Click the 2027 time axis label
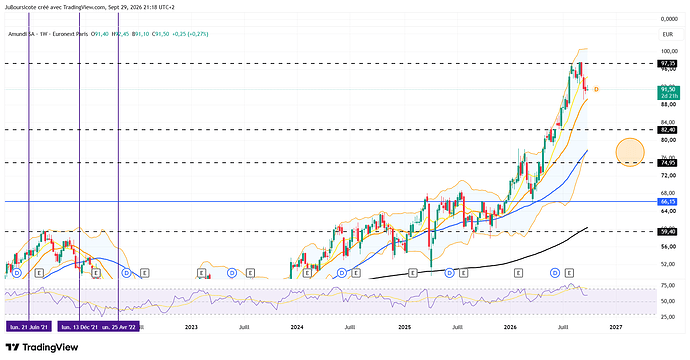 (616, 327)
